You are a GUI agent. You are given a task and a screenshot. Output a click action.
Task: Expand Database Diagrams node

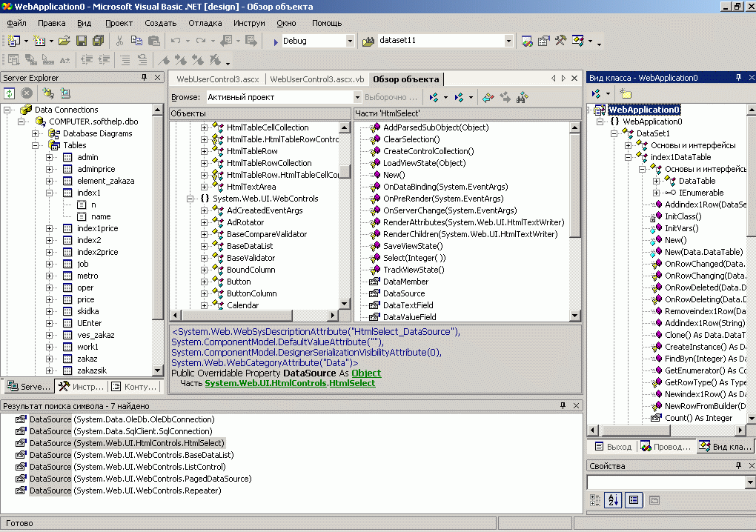tap(35, 133)
